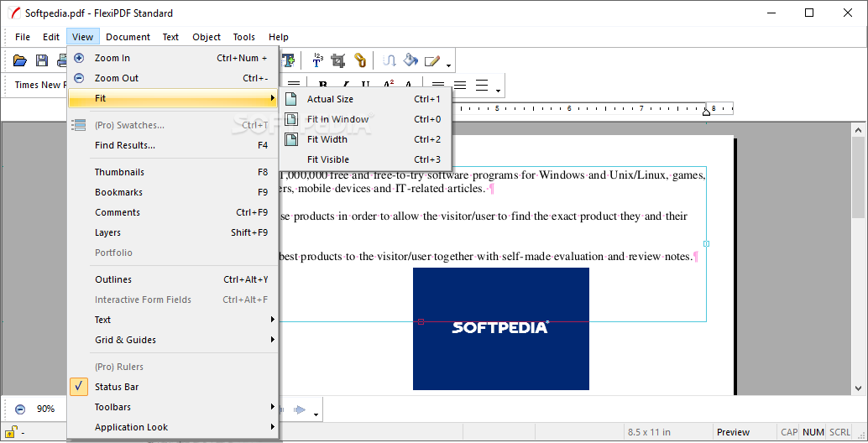Click the Preview status bar button
868x443 pixels.
pos(733,432)
